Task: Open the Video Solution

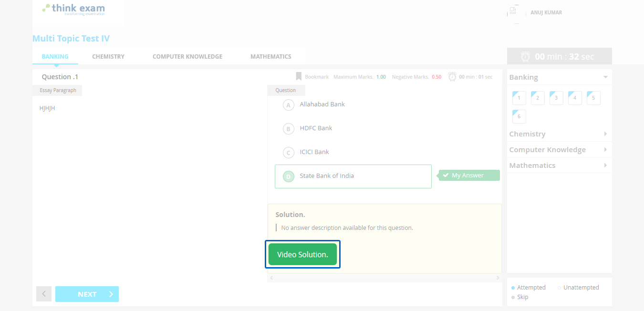Action: coord(302,254)
